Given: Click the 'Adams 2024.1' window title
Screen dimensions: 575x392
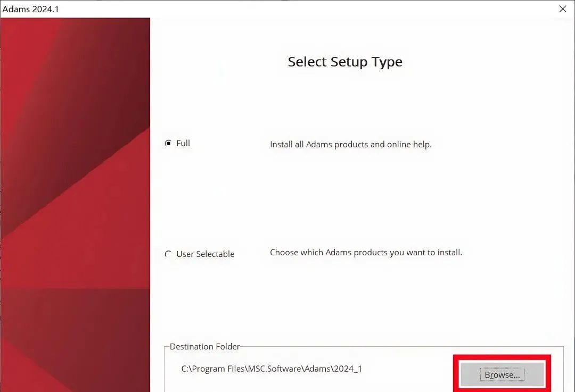Looking at the screenshot, I should click(30, 9).
